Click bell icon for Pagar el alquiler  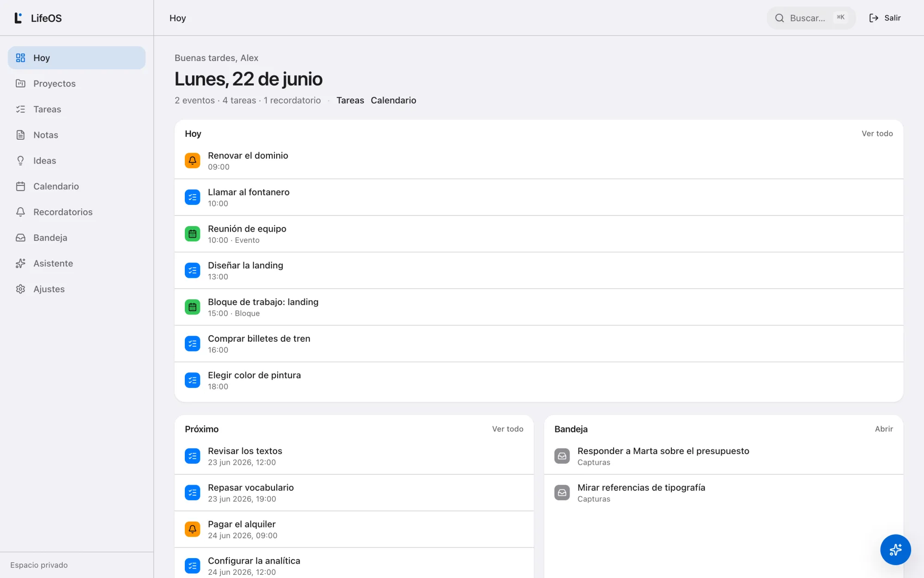pos(193,529)
